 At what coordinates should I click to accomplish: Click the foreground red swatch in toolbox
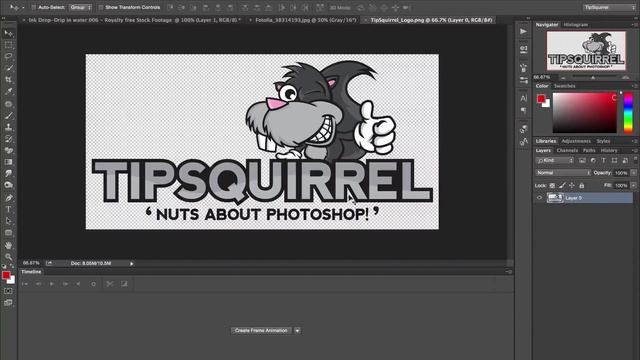tap(6, 276)
